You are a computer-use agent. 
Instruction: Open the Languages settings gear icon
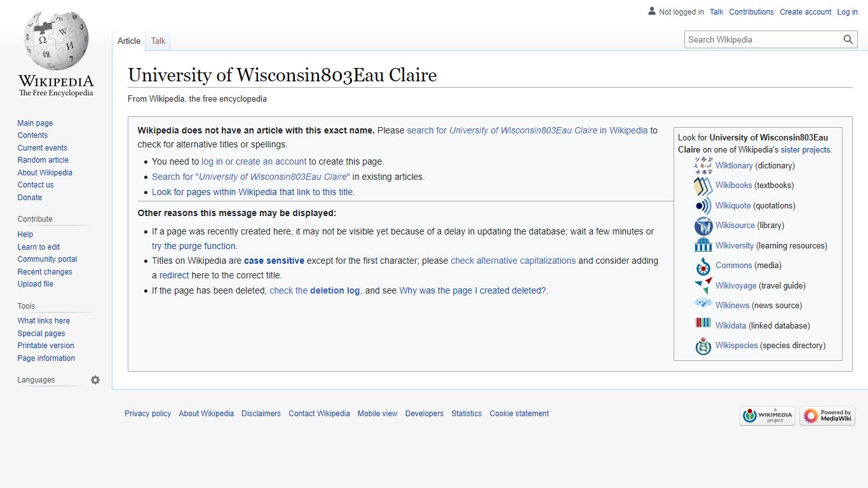(95, 380)
